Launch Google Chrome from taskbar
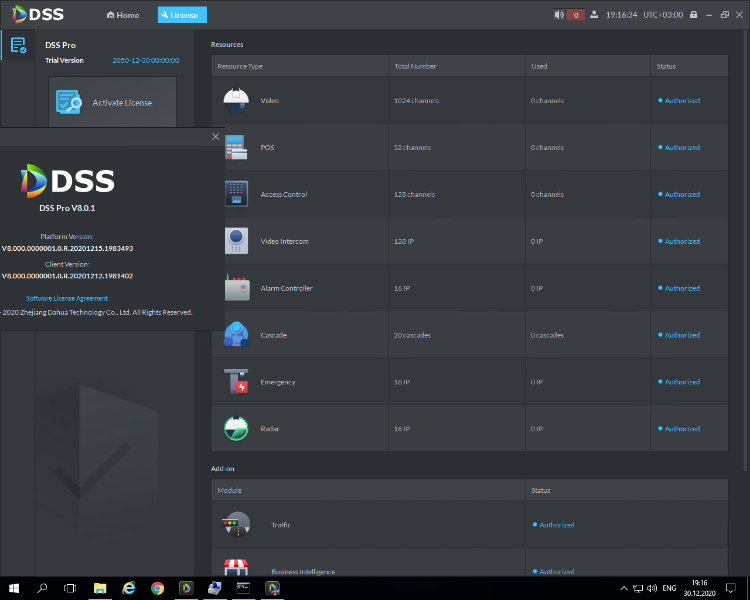Screen dimensions: 750x600 (157, 588)
